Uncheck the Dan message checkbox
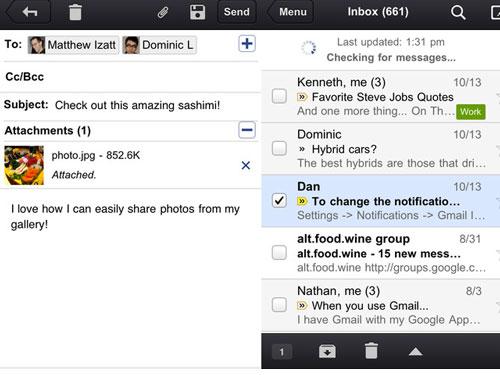 click(x=279, y=200)
